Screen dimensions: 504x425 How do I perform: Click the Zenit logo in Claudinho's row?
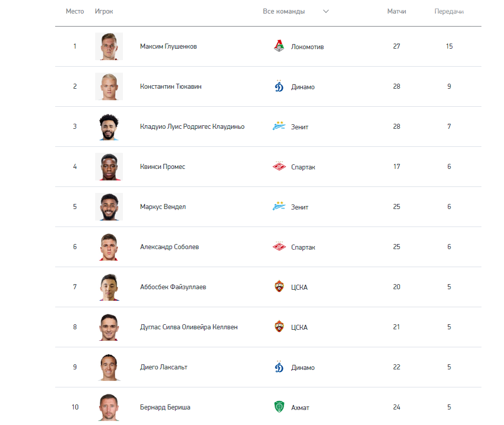[x=279, y=126]
